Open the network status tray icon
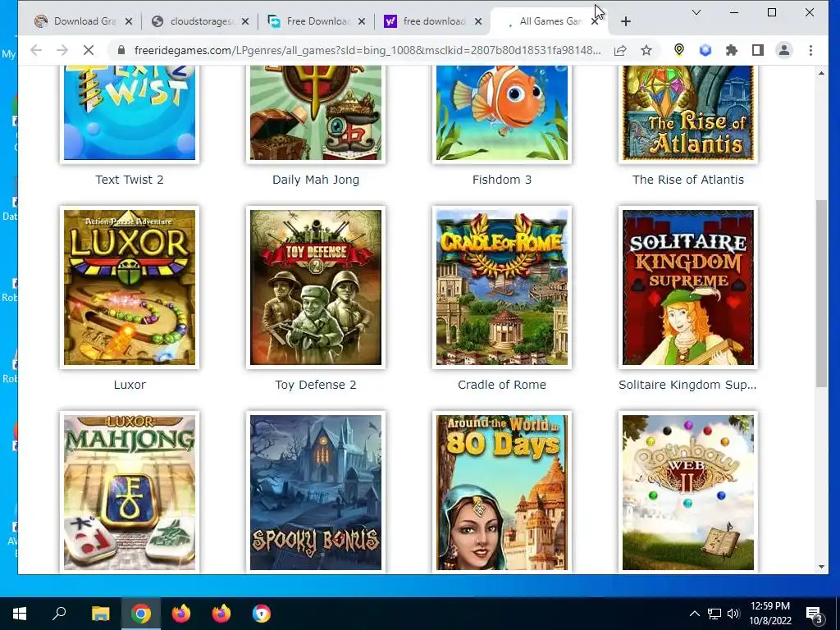This screenshot has height=630, width=840. click(x=714, y=614)
